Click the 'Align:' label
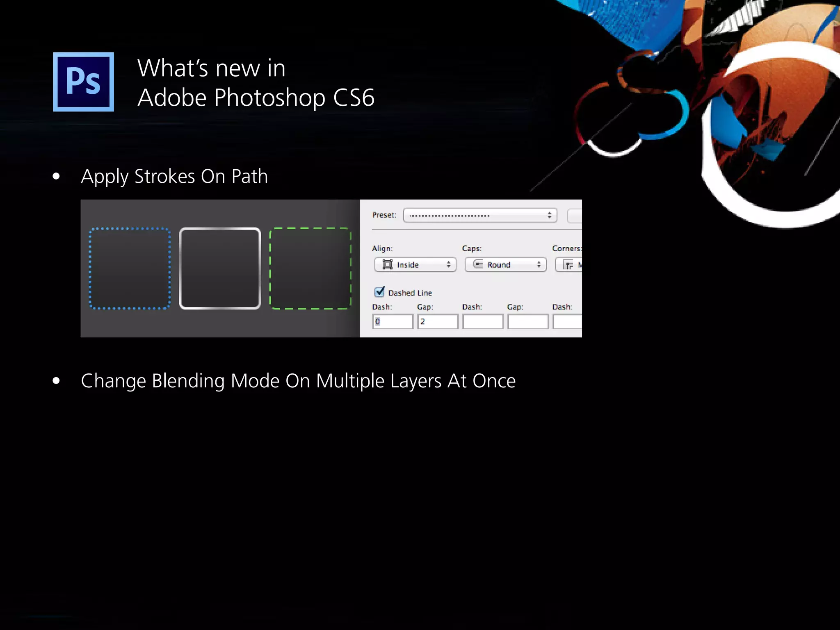Viewport: 840px width, 630px height. coord(382,248)
